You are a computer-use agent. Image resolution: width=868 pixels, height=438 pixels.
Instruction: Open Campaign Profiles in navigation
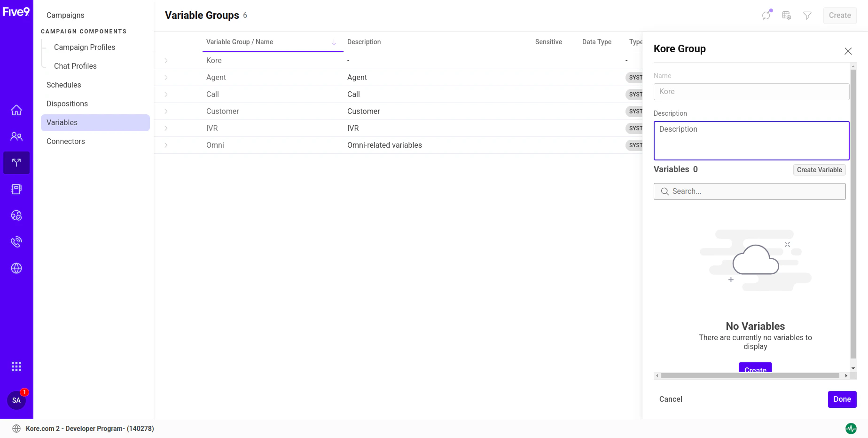click(x=85, y=47)
